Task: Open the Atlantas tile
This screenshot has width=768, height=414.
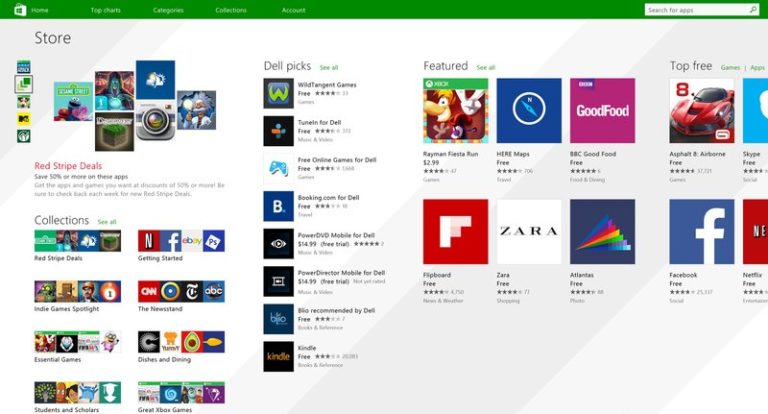Action: (x=602, y=232)
